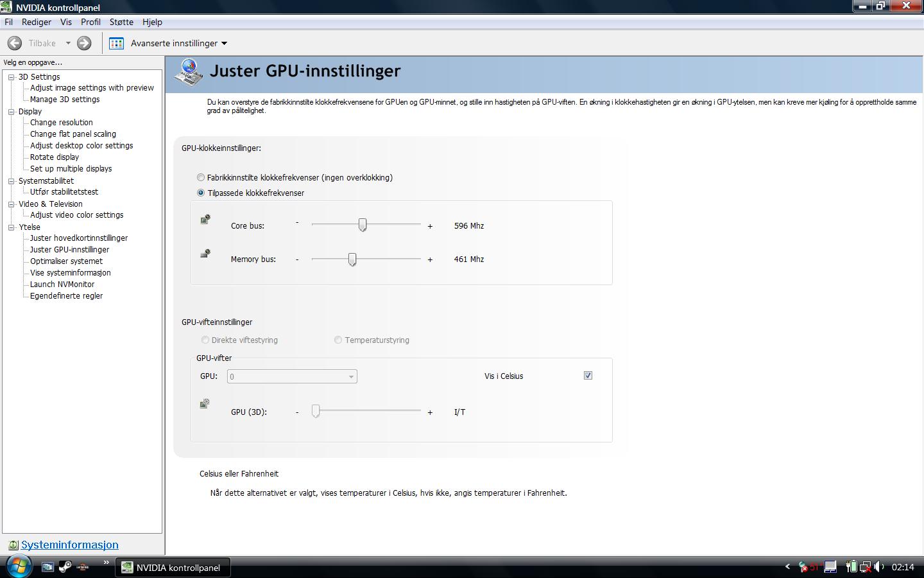Click the volume speaker tray icon
Screen dimensions: 924x578
879,566
